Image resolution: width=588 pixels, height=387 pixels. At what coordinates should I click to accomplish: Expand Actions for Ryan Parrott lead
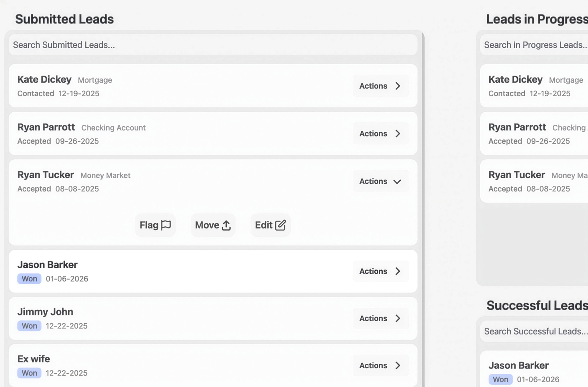pos(380,134)
